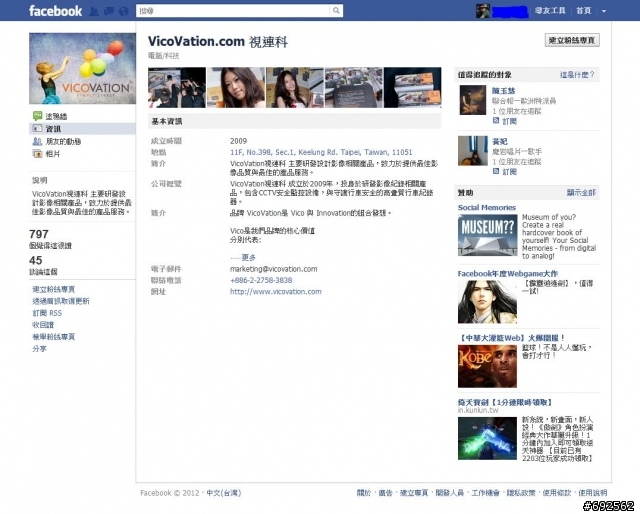The image size is (640, 514).
Task: Open 黃妃 profile thumbnail
Action: tap(473, 151)
